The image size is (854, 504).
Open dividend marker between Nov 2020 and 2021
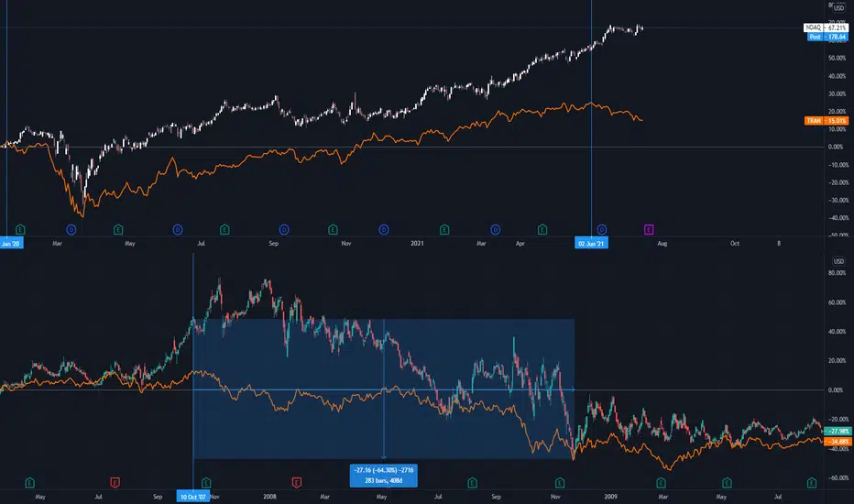pos(383,229)
